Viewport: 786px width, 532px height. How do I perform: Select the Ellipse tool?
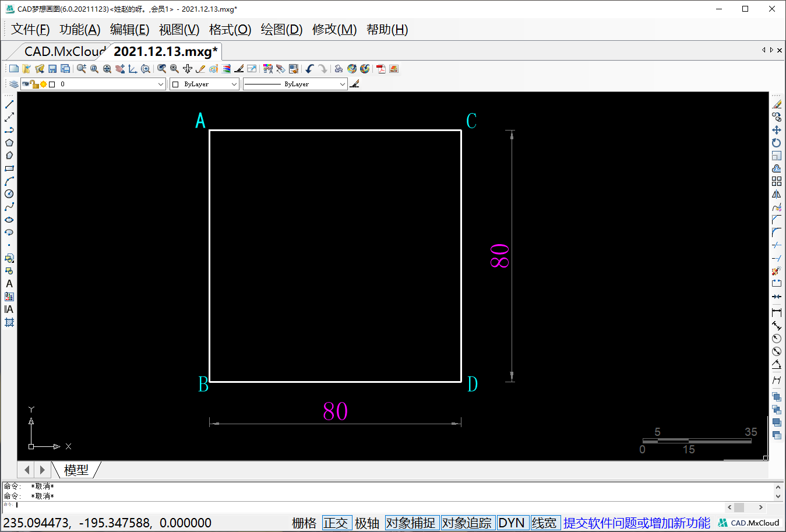point(9,220)
